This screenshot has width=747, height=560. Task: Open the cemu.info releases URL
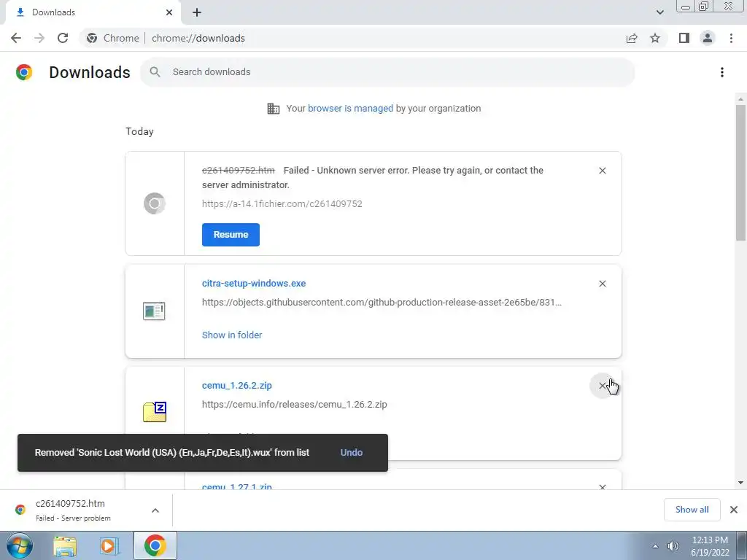(295, 405)
